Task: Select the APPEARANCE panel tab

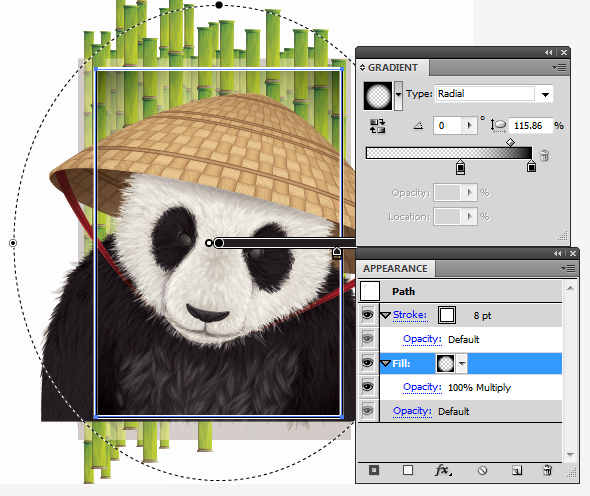Action: coord(395,269)
